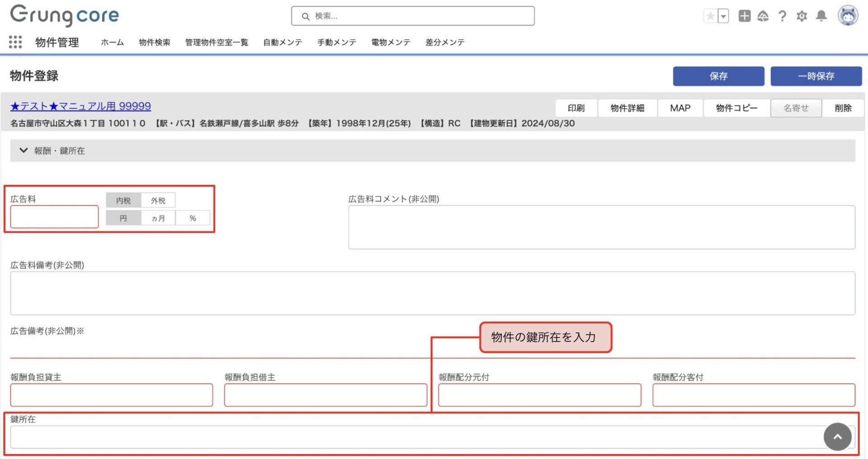Click the 保存 button
This screenshot has width=868, height=459.
[x=718, y=76]
